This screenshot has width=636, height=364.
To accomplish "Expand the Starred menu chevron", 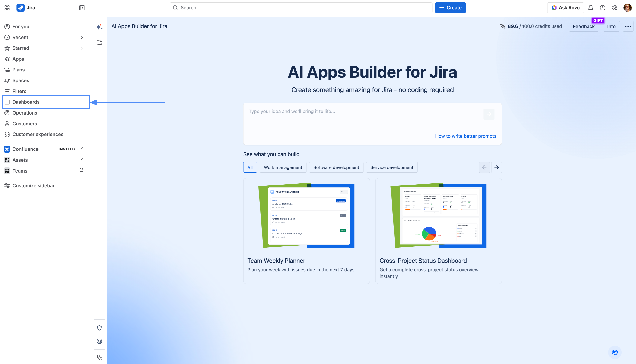I will [x=81, y=48].
